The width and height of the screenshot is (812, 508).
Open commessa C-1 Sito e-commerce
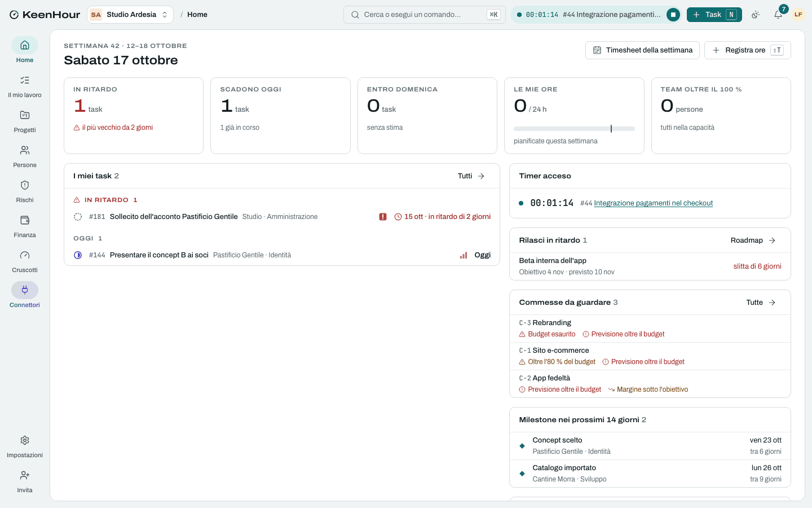[650, 356]
